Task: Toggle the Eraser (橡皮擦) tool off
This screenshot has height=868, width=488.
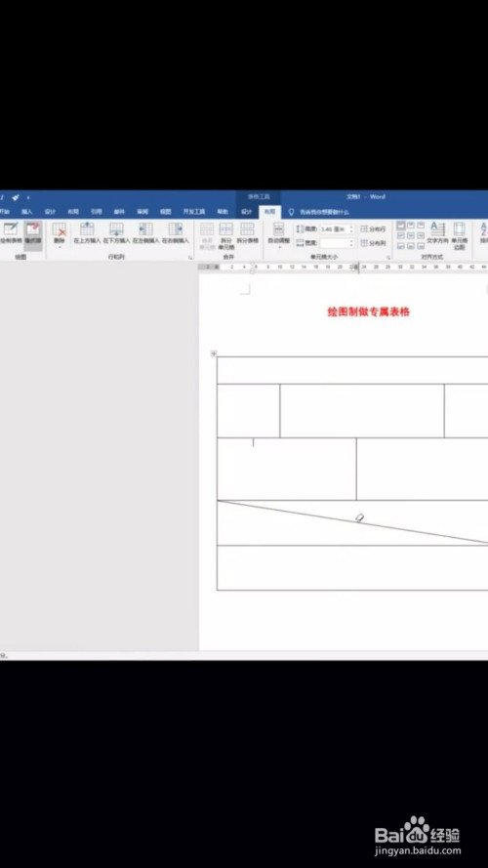Action: pos(33,233)
